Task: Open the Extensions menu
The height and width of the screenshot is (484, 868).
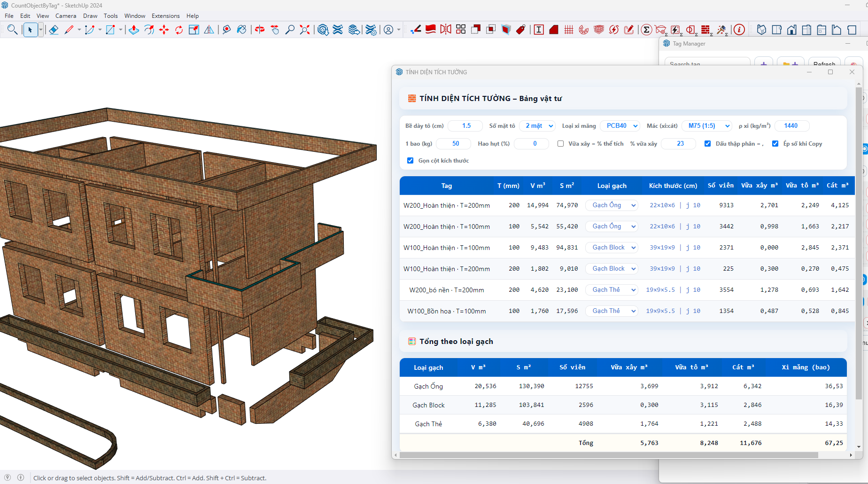Action: [165, 16]
